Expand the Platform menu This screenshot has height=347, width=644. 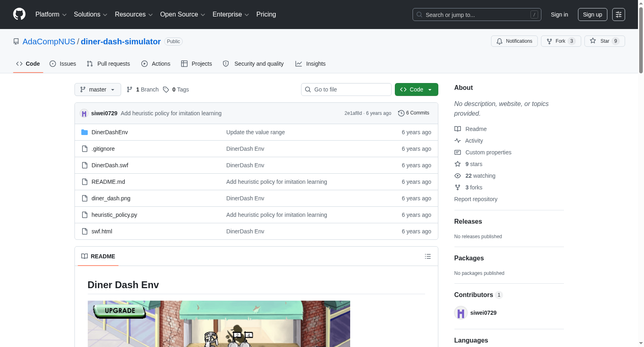pyautogui.click(x=51, y=15)
